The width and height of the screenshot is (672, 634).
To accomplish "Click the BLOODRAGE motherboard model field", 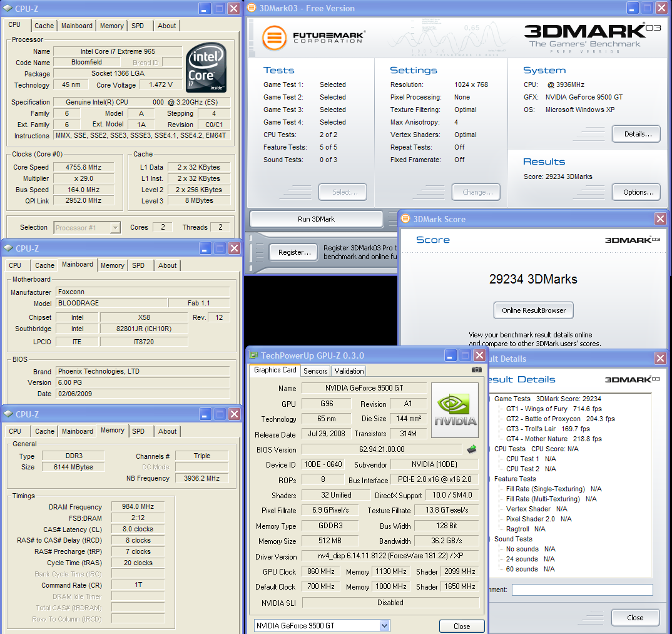I will (x=111, y=303).
